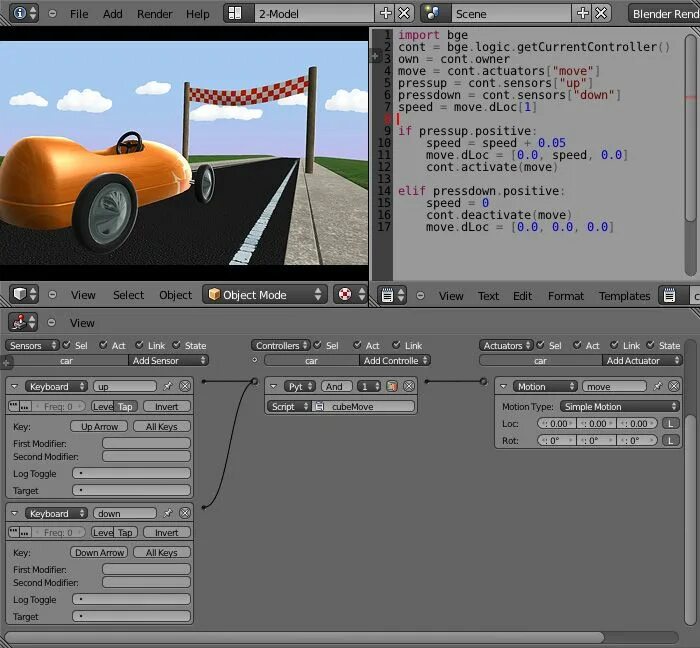Collapse the down keyboard sensor panel
Image resolution: width=700 pixels, height=648 pixels.
[15, 513]
